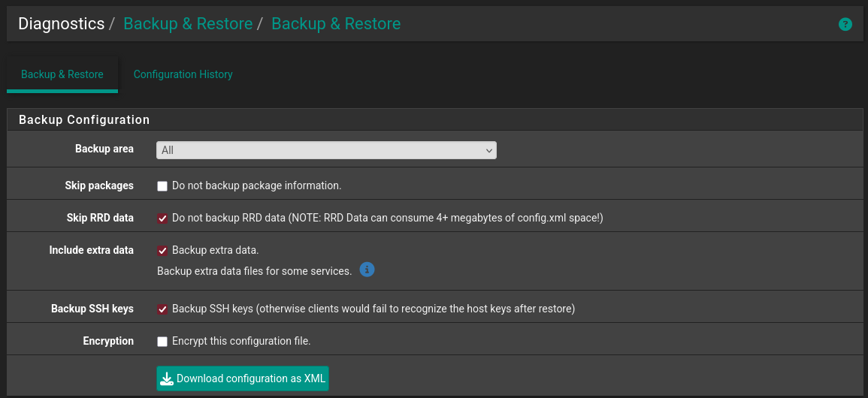Uncheck the Backup SSH keys checkbox
This screenshot has height=398, width=868.
(162, 309)
